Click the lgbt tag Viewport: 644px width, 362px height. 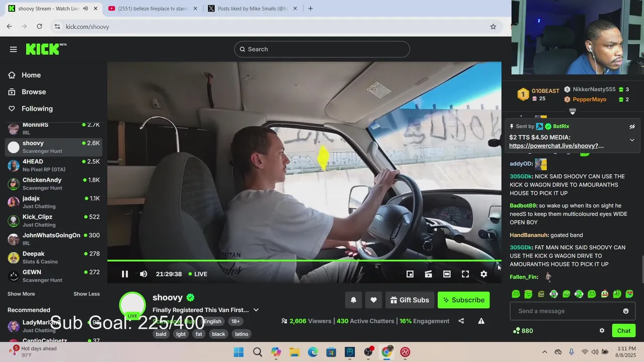(181, 334)
